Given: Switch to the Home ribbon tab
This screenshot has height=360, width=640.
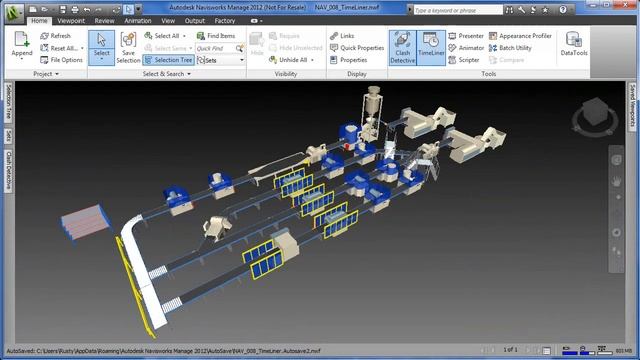Looking at the screenshot, I should (39, 20).
